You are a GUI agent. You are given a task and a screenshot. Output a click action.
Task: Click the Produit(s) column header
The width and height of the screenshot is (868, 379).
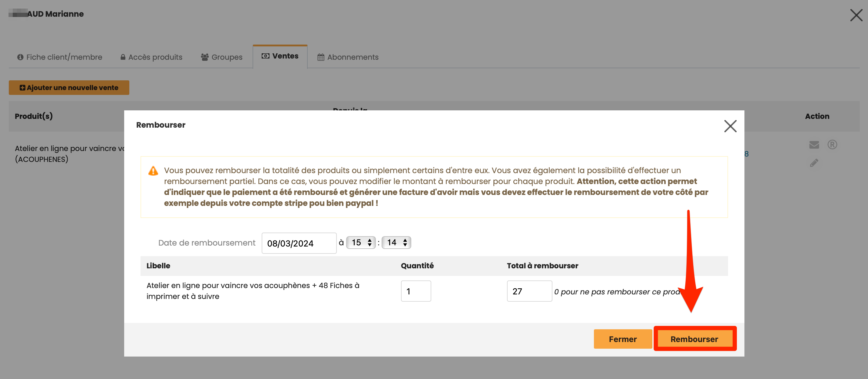click(x=34, y=116)
